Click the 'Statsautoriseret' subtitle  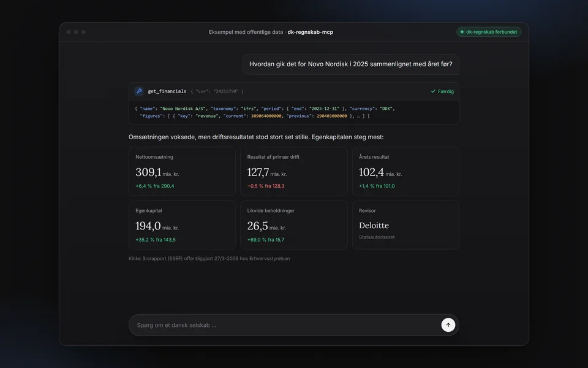pyautogui.click(x=377, y=237)
